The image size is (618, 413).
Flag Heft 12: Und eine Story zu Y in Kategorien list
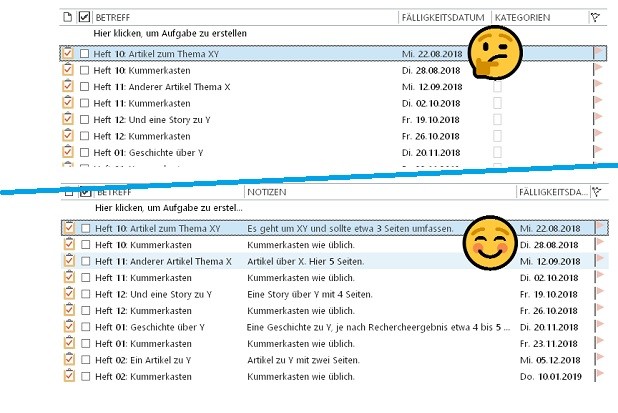point(598,119)
